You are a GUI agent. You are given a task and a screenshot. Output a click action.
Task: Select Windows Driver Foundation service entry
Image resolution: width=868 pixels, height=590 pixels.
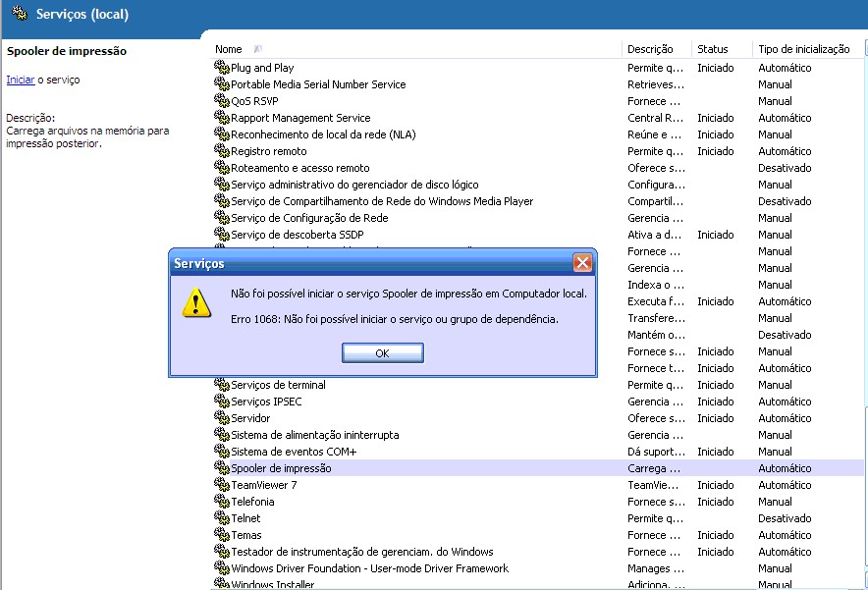[369, 568]
